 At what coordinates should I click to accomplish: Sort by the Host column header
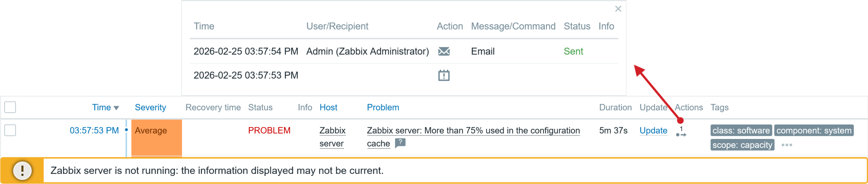click(328, 108)
